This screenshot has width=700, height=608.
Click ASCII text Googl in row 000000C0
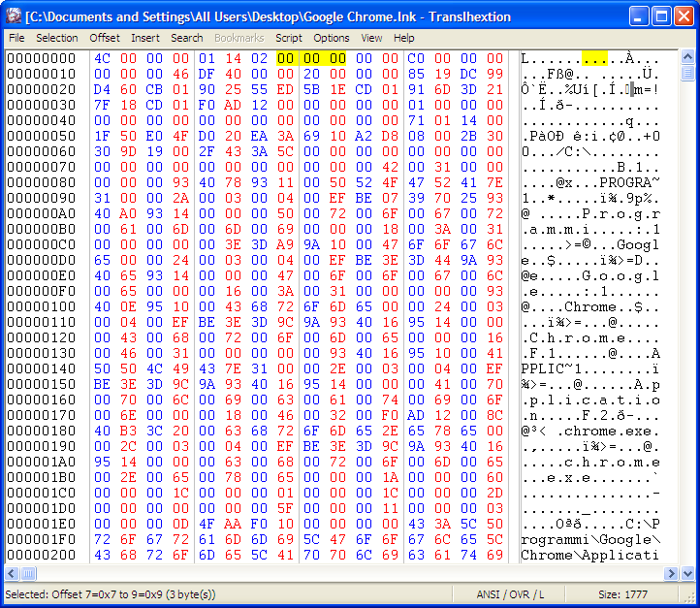coord(638,244)
